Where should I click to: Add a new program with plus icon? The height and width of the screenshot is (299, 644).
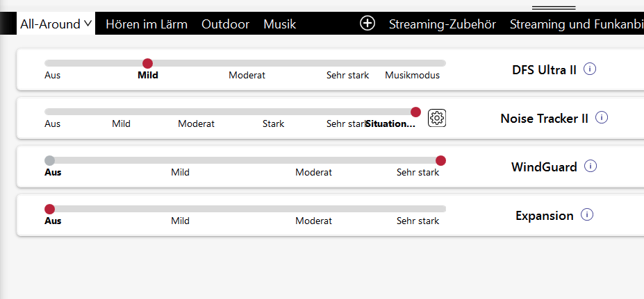[x=368, y=24]
